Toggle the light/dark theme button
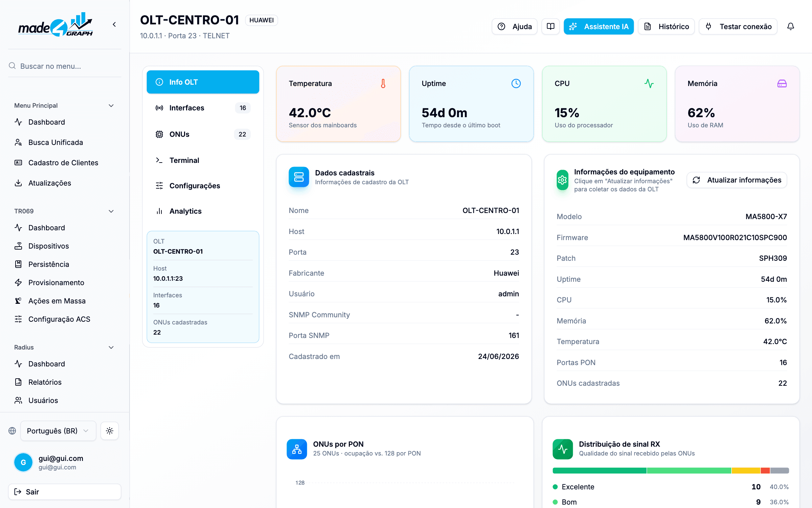 point(110,431)
